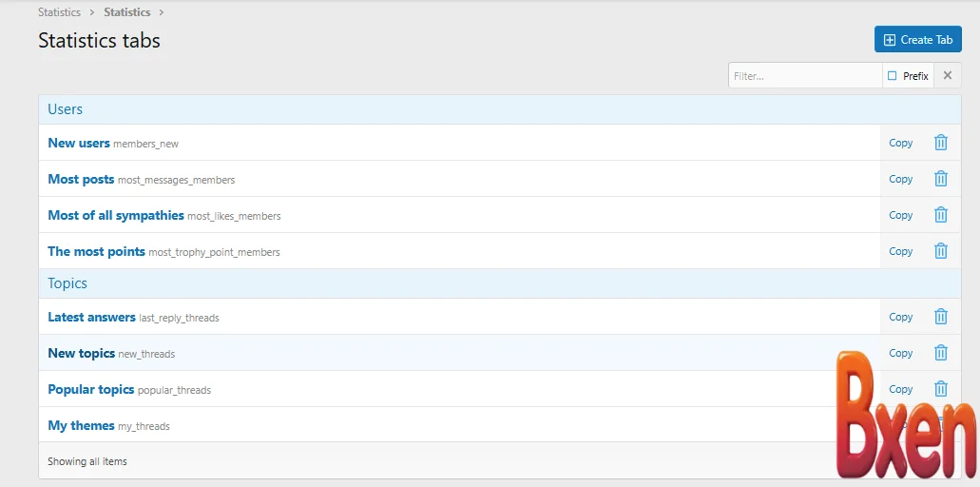Copy the Popular topics tab
Image resolution: width=980 pixels, height=487 pixels.
(x=900, y=389)
